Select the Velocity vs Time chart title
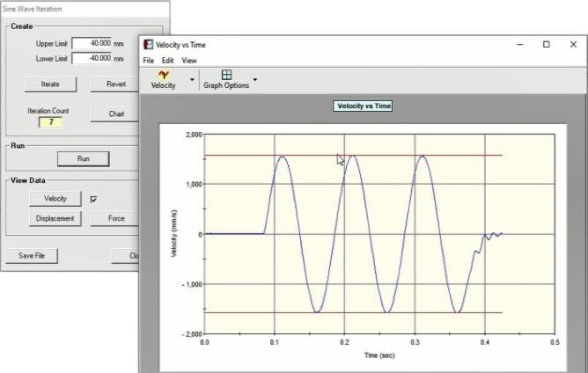This screenshot has width=588, height=373. click(x=363, y=106)
